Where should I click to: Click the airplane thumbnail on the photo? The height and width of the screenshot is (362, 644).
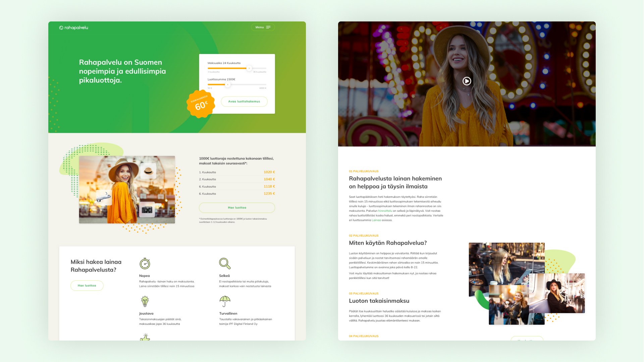coord(104,197)
